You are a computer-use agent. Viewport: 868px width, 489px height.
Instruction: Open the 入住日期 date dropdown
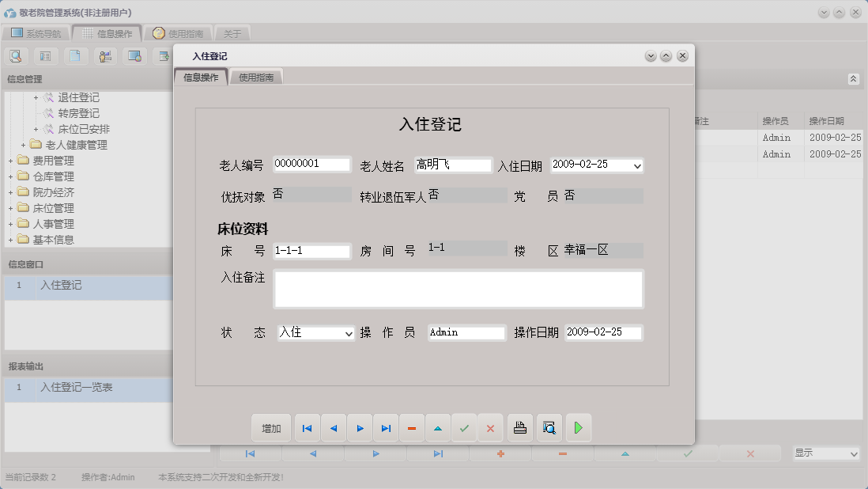click(636, 165)
